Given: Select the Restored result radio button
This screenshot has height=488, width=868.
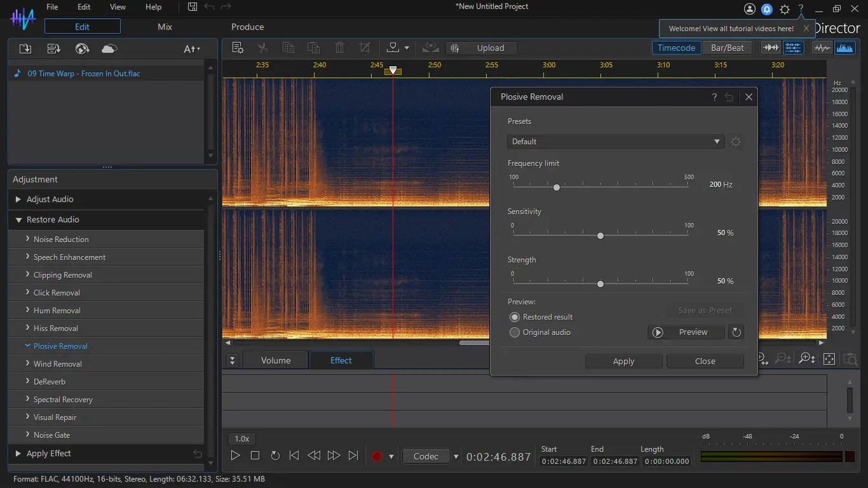Looking at the screenshot, I should pos(515,317).
